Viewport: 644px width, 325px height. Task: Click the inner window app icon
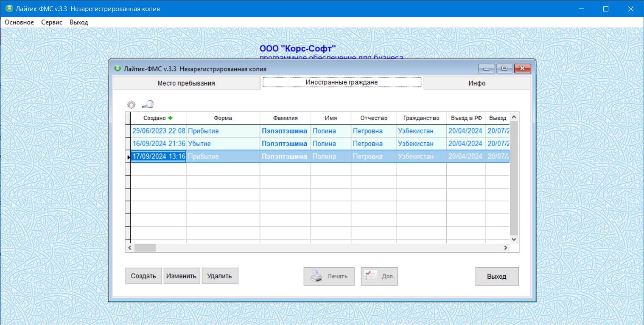[118, 69]
